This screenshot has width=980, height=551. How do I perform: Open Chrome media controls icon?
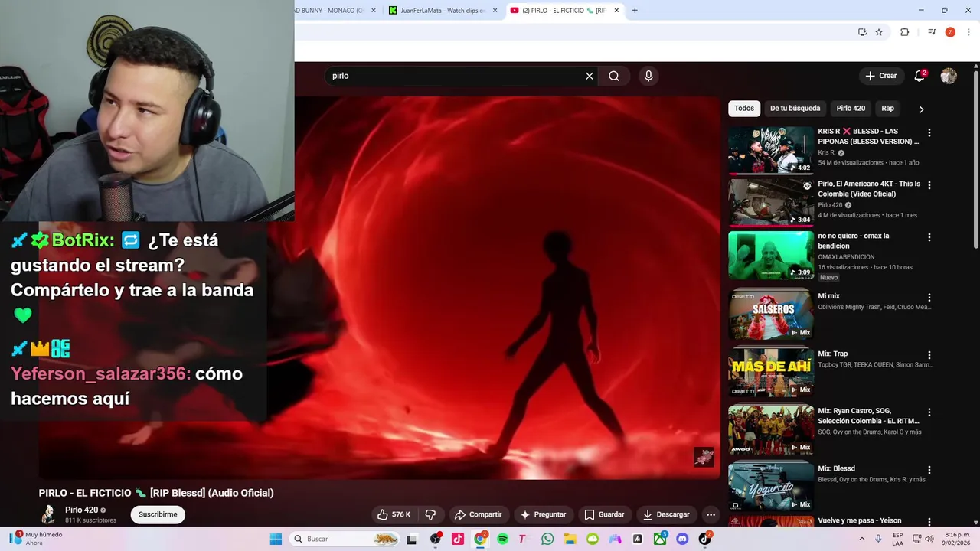(x=932, y=32)
